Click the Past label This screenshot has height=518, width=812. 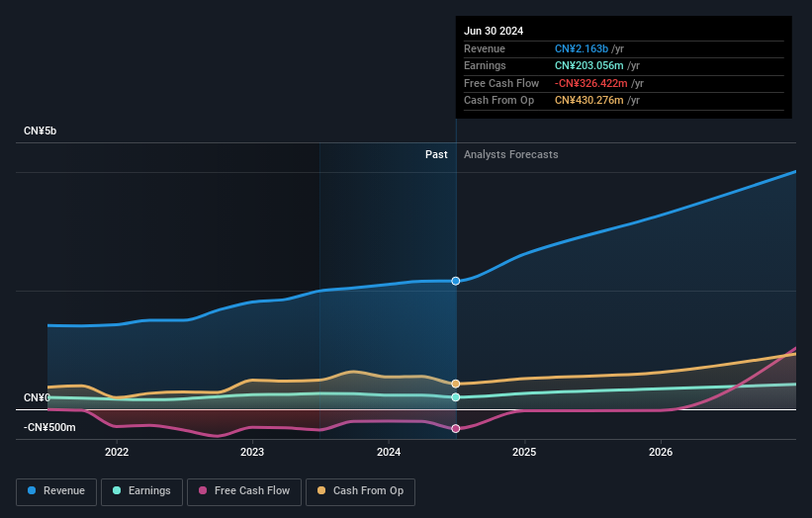click(436, 154)
